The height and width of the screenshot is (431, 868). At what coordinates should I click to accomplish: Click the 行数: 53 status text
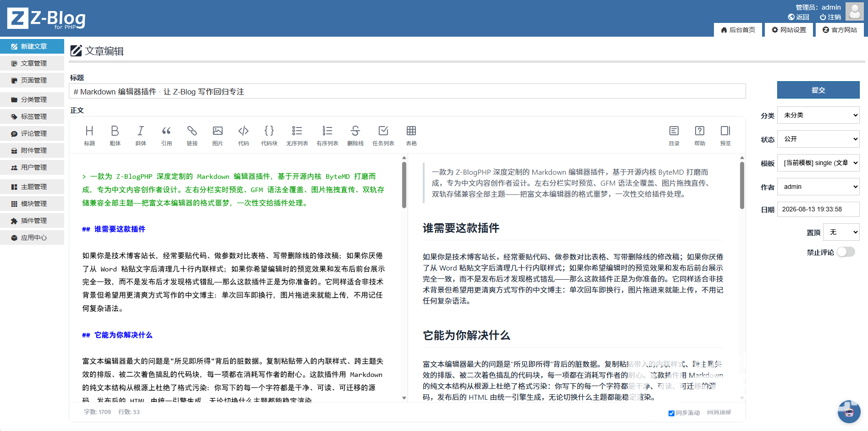tap(129, 412)
